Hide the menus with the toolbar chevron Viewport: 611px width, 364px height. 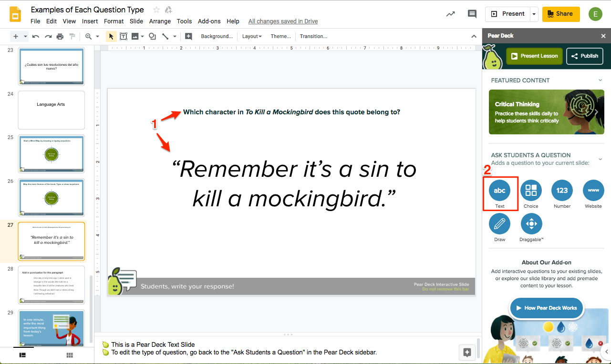[474, 36]
